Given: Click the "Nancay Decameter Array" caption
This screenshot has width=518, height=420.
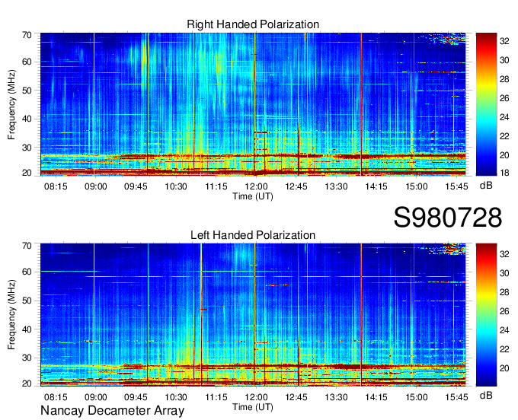Looking at the screenshot, I should [x=112, y=410].
